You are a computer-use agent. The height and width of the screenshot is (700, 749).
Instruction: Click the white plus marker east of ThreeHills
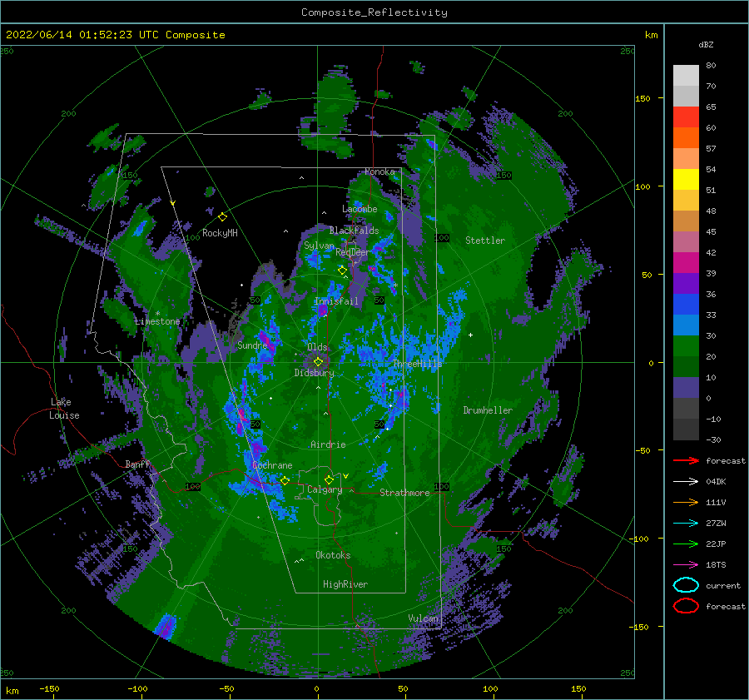[470, 335]
